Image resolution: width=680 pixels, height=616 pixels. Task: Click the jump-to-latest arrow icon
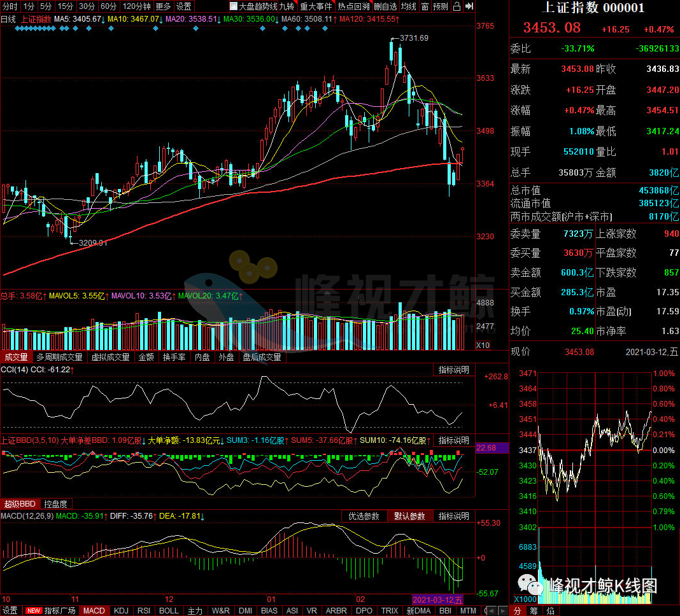tap(469, 6)
